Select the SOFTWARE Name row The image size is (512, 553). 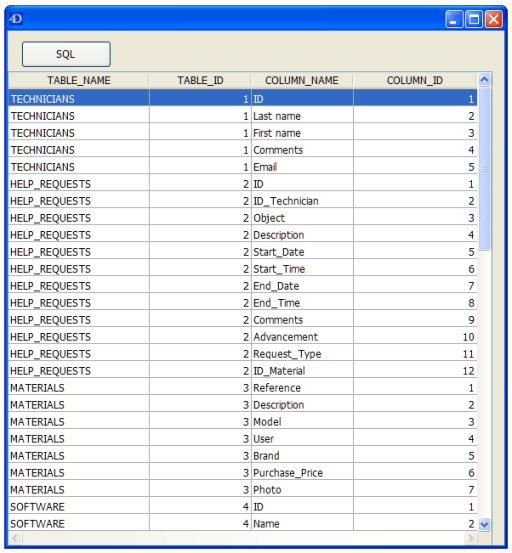(x=243, y=523)
